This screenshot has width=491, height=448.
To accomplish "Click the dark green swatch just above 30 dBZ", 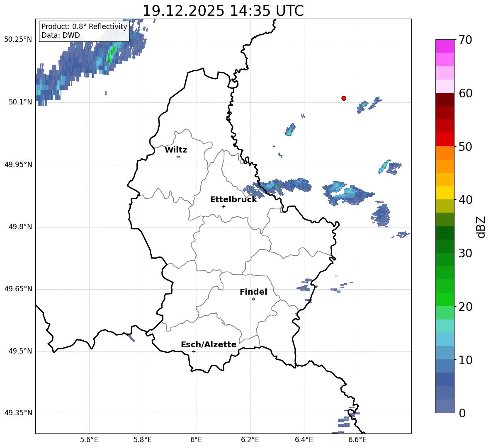I will coord(445,246).
